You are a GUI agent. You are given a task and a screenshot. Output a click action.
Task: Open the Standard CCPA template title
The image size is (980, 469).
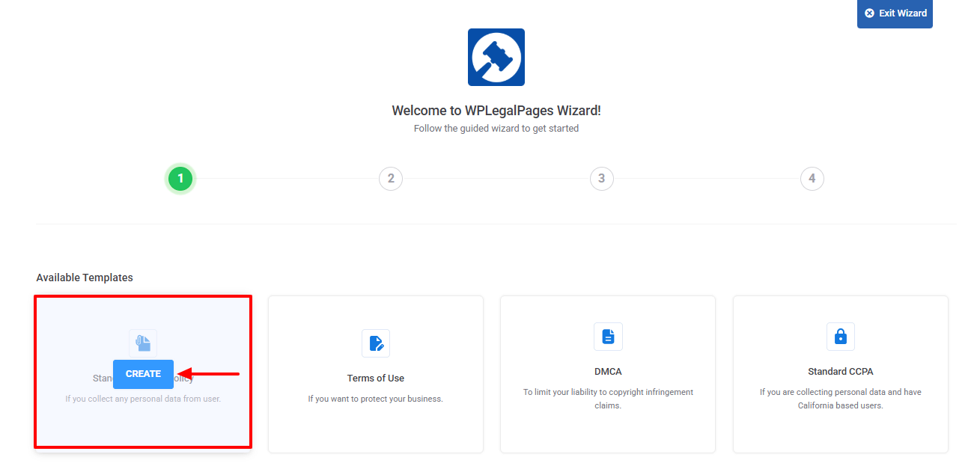(x=841, y=372)
